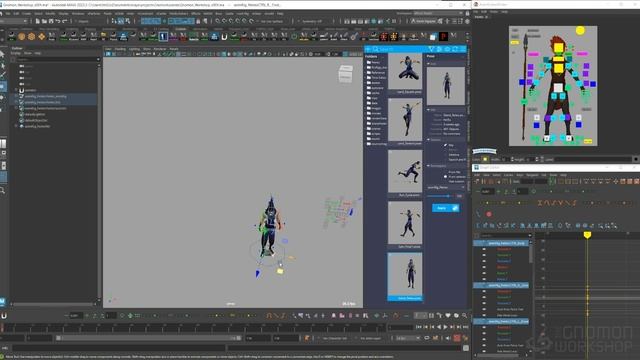640x360 pixels.
Task: Select the defaultLightSet row in Outliner
Action: pyautogui.click(x=35, y=114)
